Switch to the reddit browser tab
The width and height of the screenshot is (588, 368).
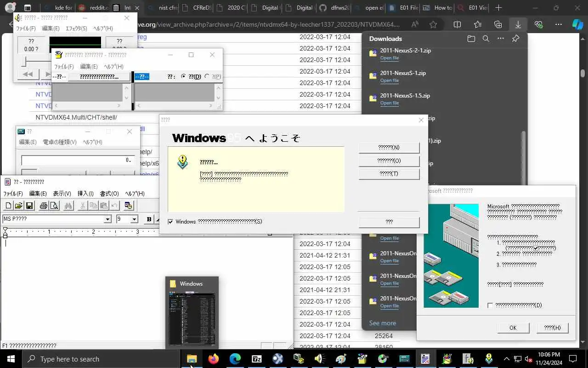tap(93, 8)
